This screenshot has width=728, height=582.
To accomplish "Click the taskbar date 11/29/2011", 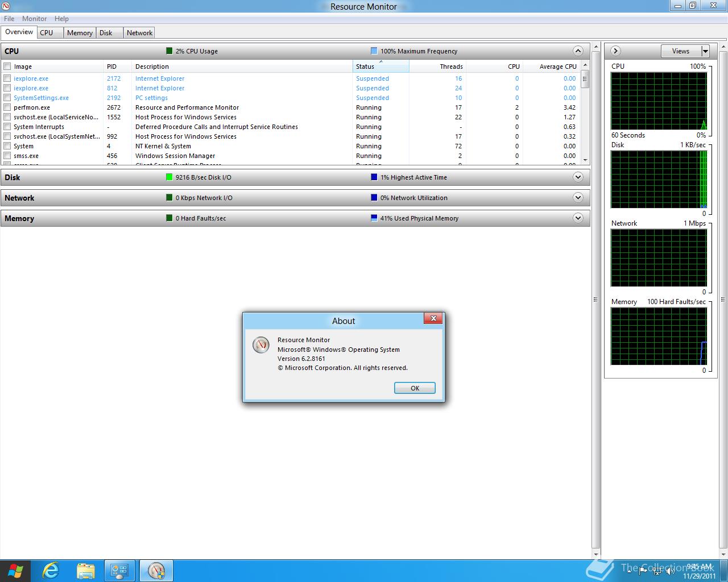I will click(x=700, y=576).
